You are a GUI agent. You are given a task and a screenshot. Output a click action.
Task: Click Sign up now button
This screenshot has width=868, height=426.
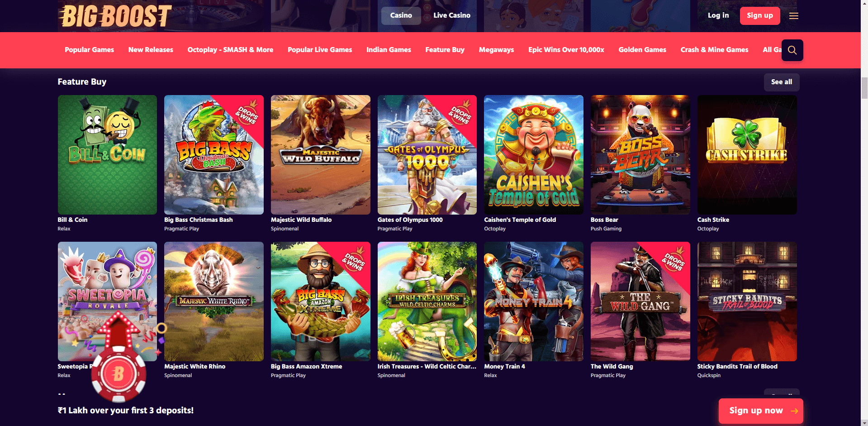pos(761,411)
